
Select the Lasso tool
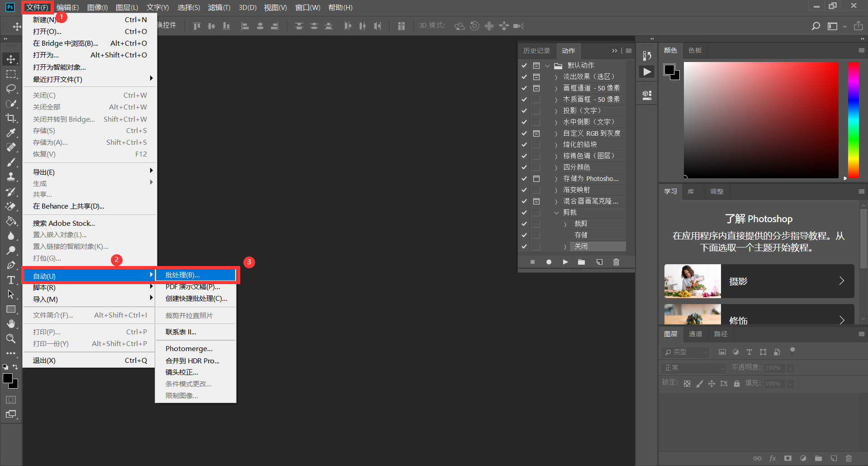pos(11,89)
